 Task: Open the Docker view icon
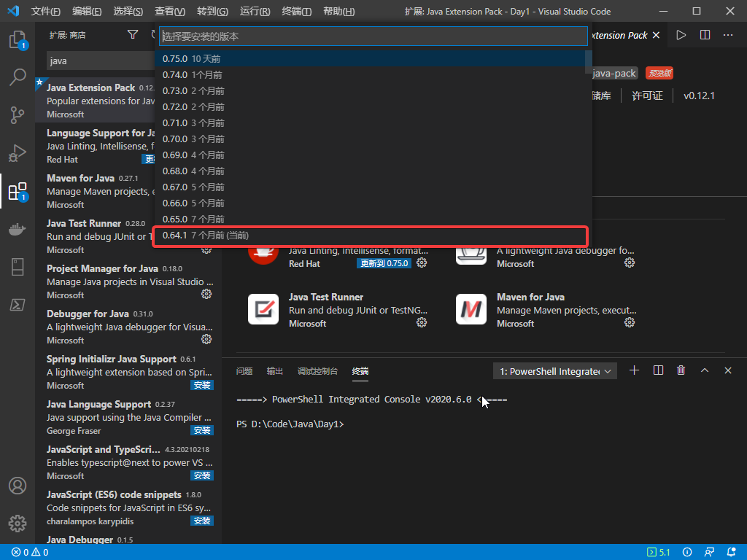click(x=18, y=229)
